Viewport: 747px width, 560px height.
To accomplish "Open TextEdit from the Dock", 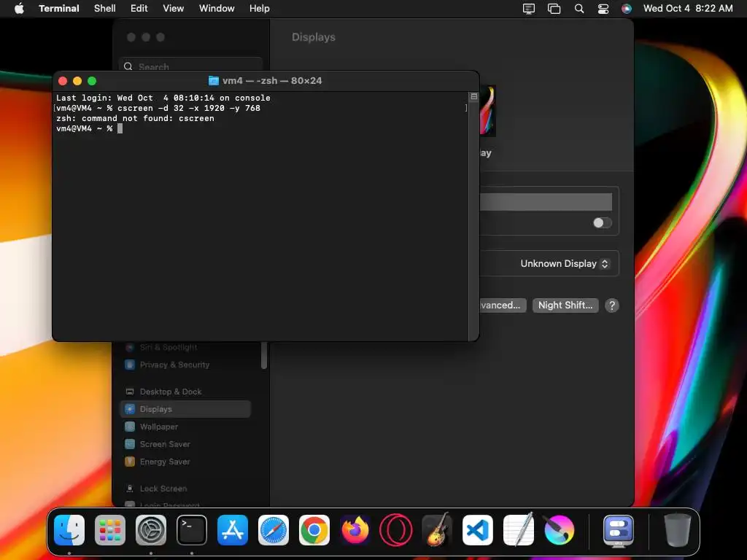I will tap(519, 530).
